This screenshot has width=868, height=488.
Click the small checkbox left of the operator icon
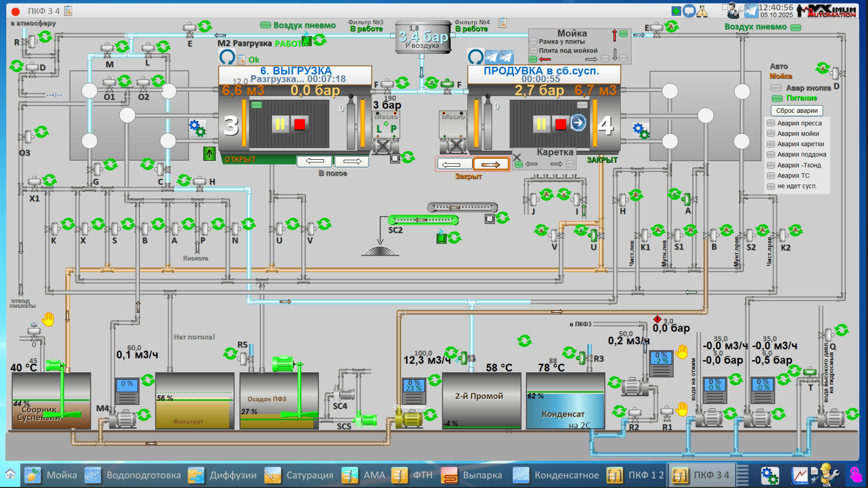click(725, 7)
